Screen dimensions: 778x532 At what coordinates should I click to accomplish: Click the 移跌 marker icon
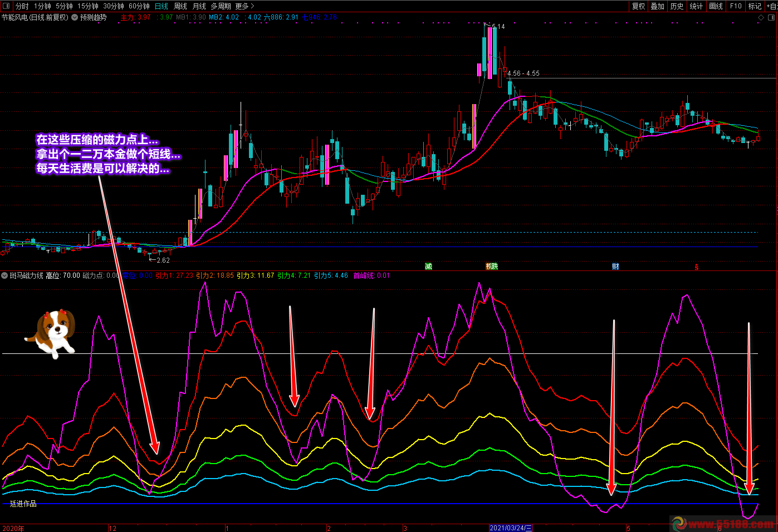click(x=491, y=267)
